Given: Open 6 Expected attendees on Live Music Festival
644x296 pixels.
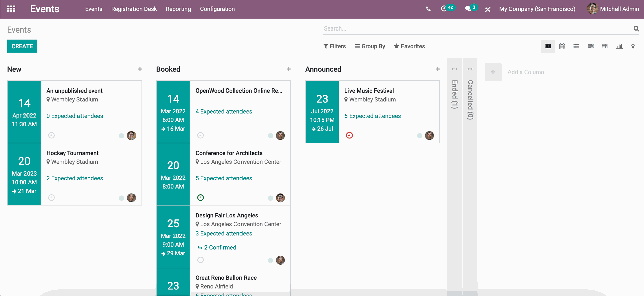Looking at the screenshot, I should tap(373, 116).
